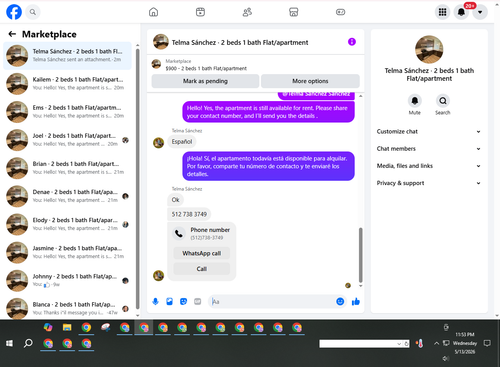Click $900 listing link under Marketplace
Viewport: 500px width, 367px height.
click(x=206, y=68)
